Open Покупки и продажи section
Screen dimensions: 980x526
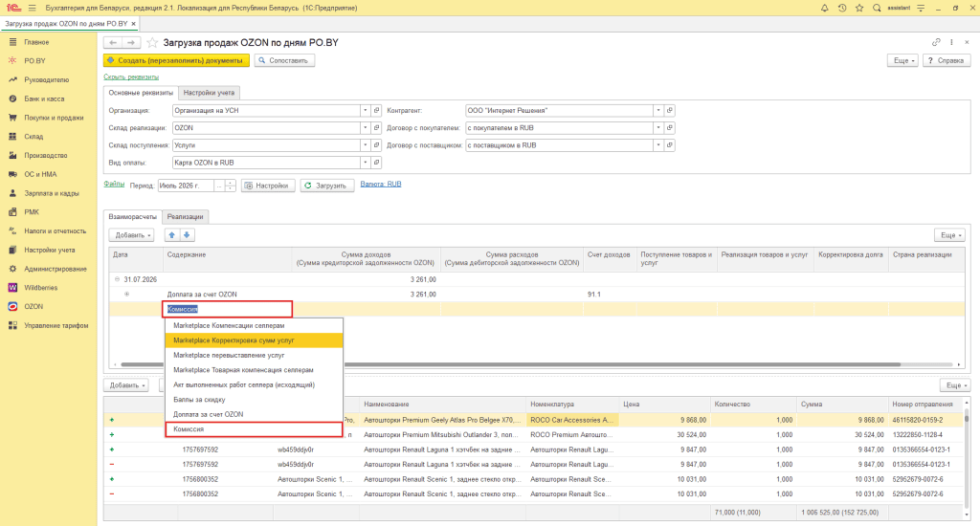click(54, 118)
